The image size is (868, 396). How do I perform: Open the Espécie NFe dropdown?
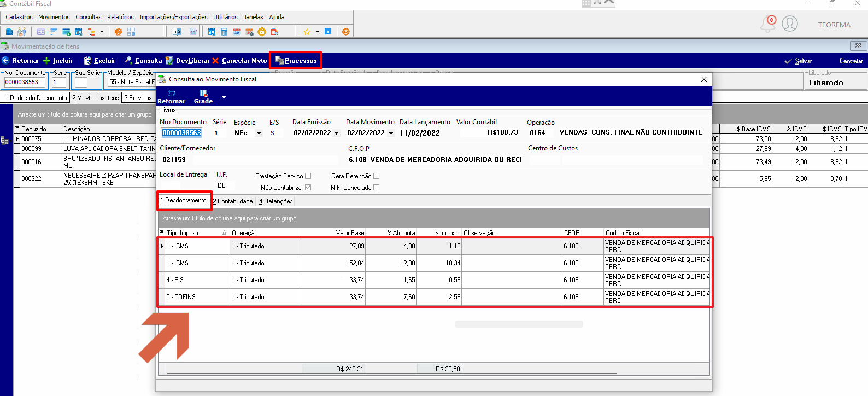(x=259, y=133)
